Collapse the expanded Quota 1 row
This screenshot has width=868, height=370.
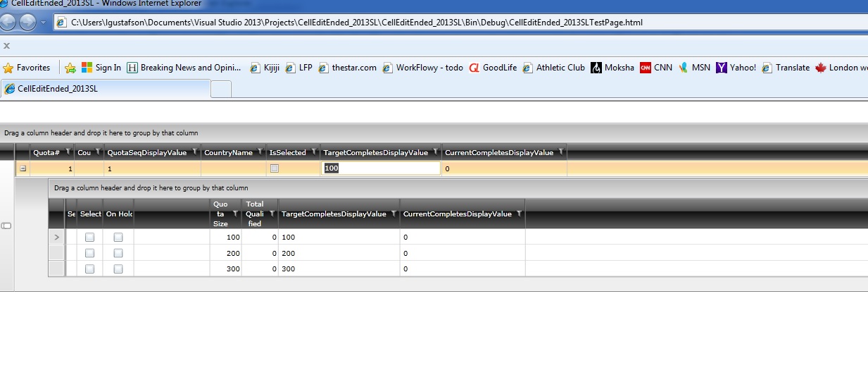click(x=23, y=168)
